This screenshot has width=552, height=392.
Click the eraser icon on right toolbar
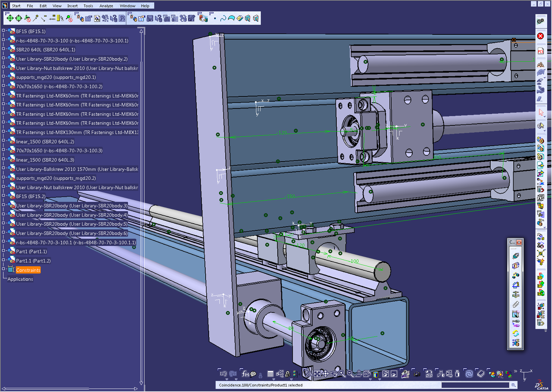[x=540, y=99]
